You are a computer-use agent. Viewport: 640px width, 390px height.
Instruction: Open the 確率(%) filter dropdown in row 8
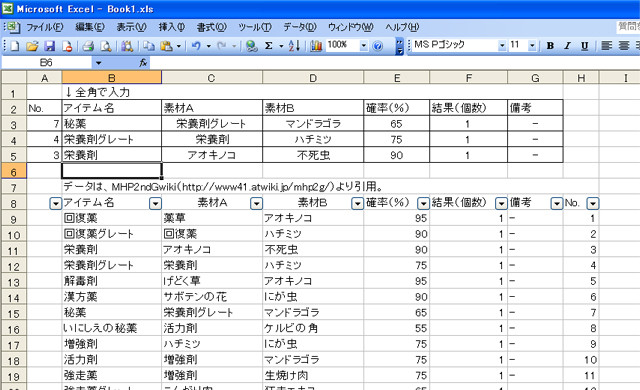coord(423,203)
